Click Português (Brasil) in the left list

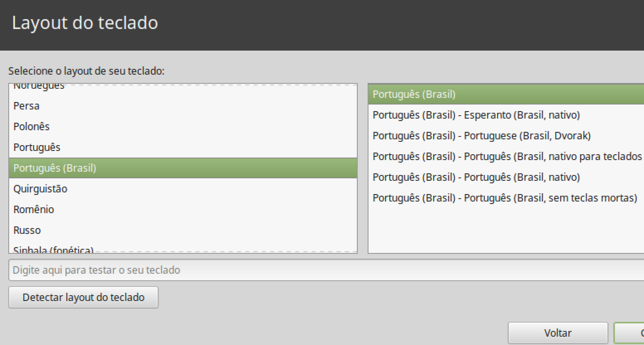tap(55, 168)
